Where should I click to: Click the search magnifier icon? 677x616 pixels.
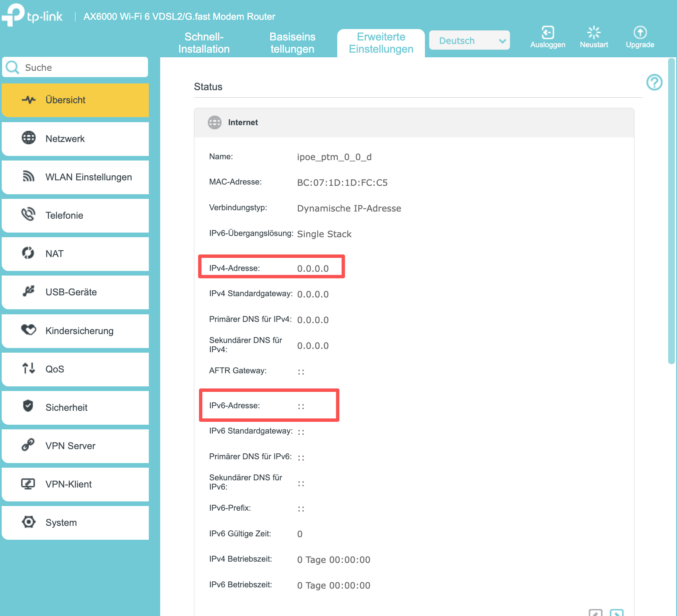click(13, 67)
